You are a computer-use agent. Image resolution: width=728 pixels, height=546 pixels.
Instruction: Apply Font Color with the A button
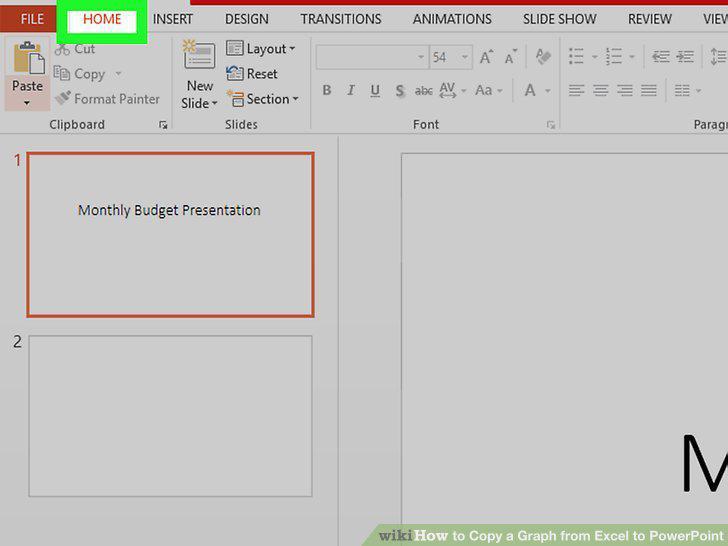coord(530,90)
